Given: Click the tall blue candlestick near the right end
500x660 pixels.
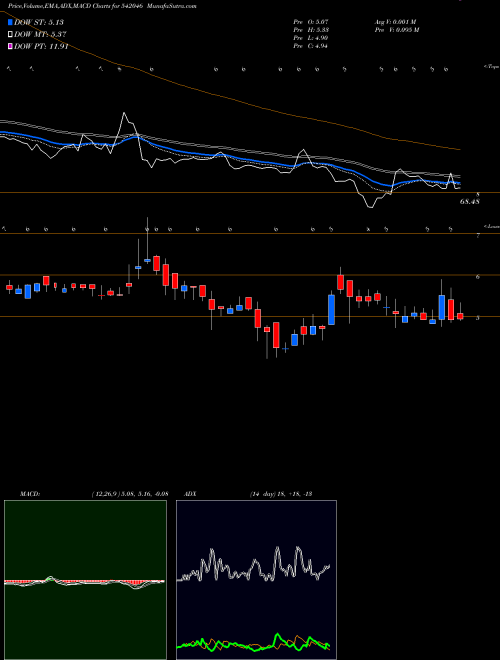Looking at the screenshot, I should tap(441, 307).
